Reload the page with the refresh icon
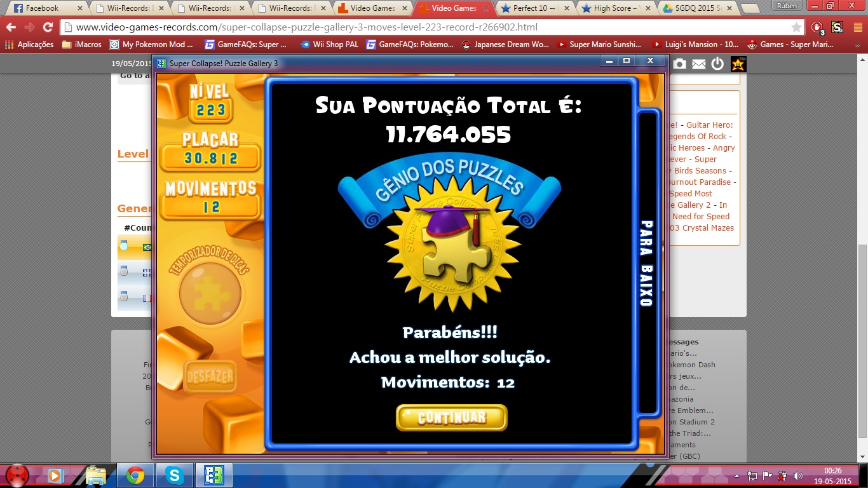The image size is (868, 488). (x=48, y=27)
